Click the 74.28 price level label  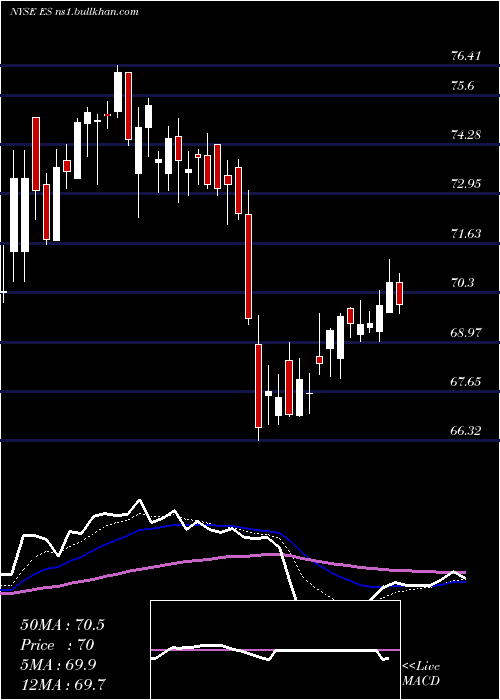pos(466,134)
